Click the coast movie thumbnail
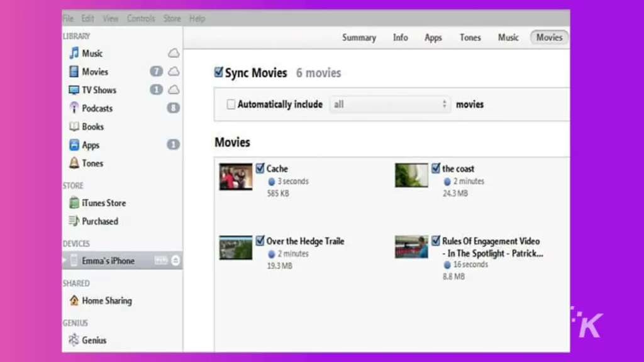The height and width of the screenshot is (362, 644). 411,175
